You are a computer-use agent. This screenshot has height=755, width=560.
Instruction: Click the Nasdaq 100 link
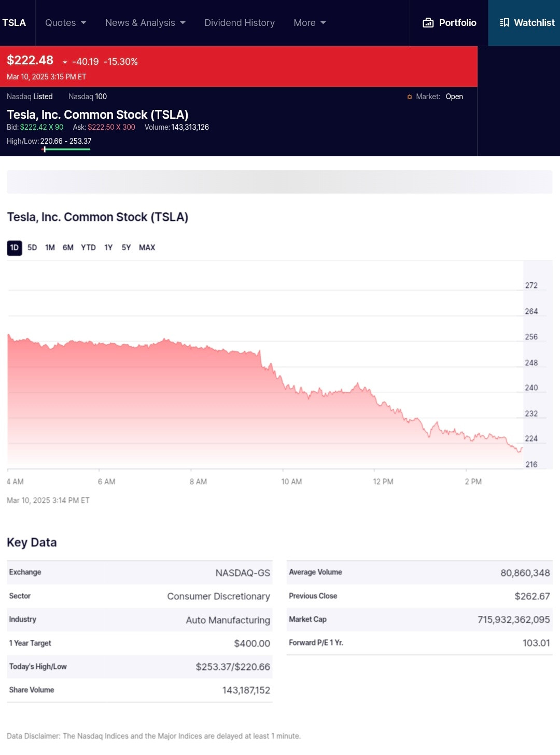88,97
